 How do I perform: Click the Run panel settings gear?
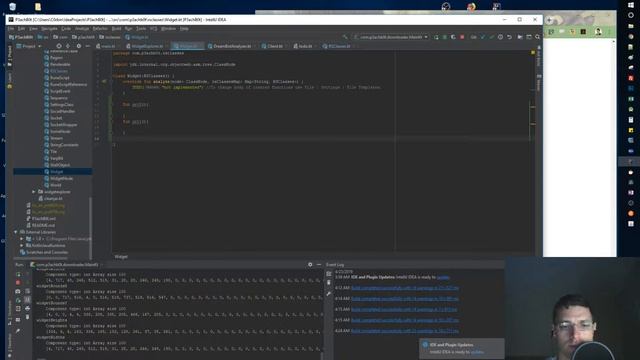coord(310,264)
